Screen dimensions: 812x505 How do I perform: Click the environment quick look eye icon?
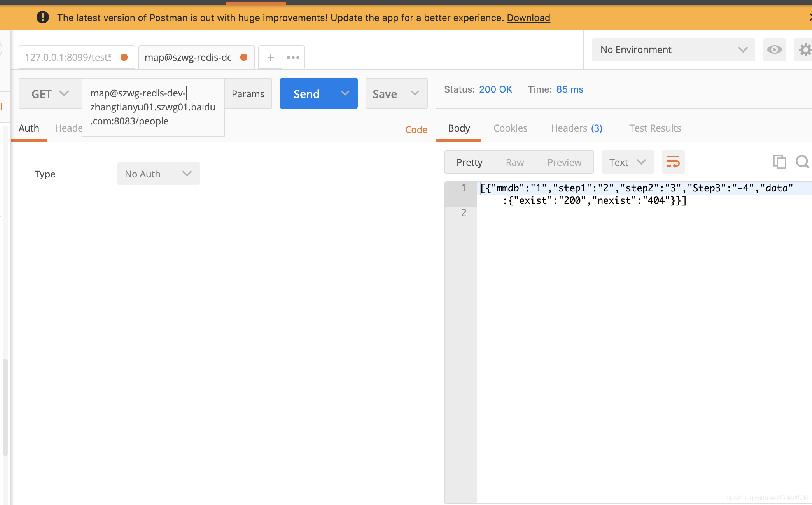(x=774, y=50)
